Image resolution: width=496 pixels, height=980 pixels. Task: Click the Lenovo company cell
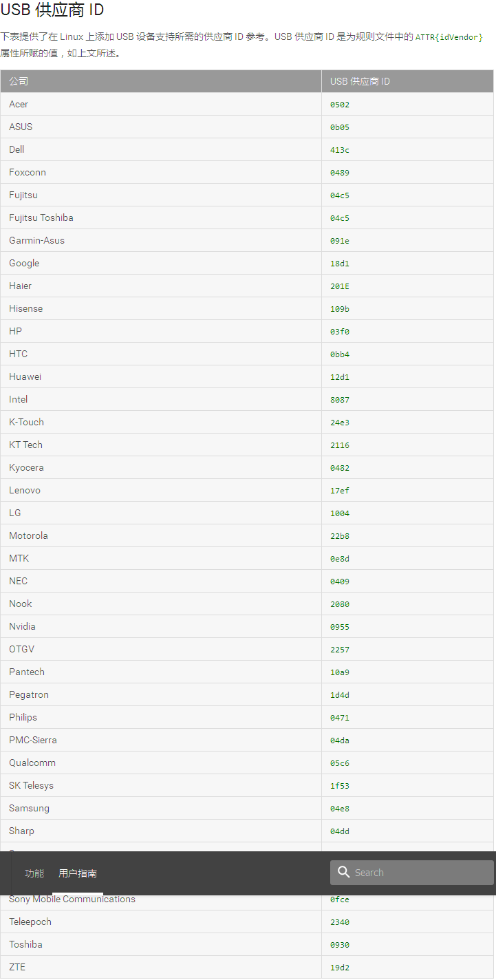[x=161, y=490]
